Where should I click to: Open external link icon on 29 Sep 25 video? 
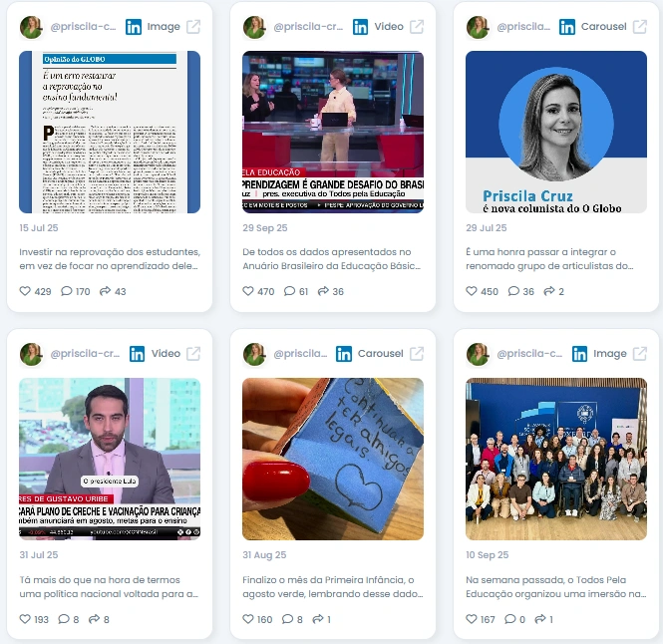417,27
